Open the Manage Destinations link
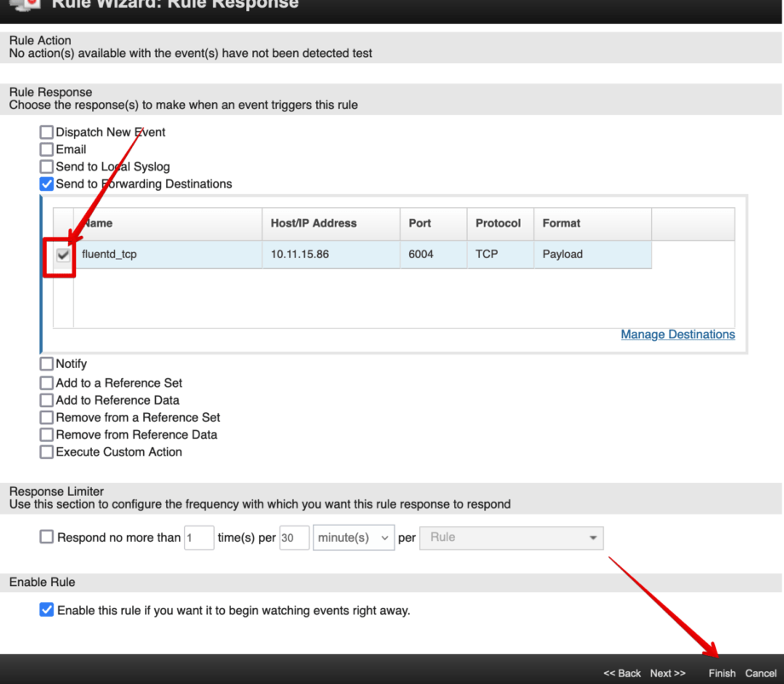This screenshot has width=784, height=684. pos(677,334)
